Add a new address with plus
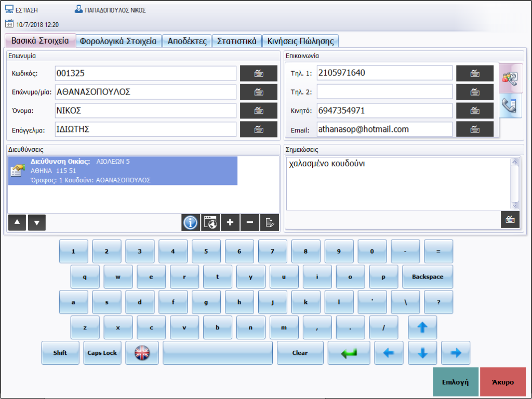 (x=230, y=222)
